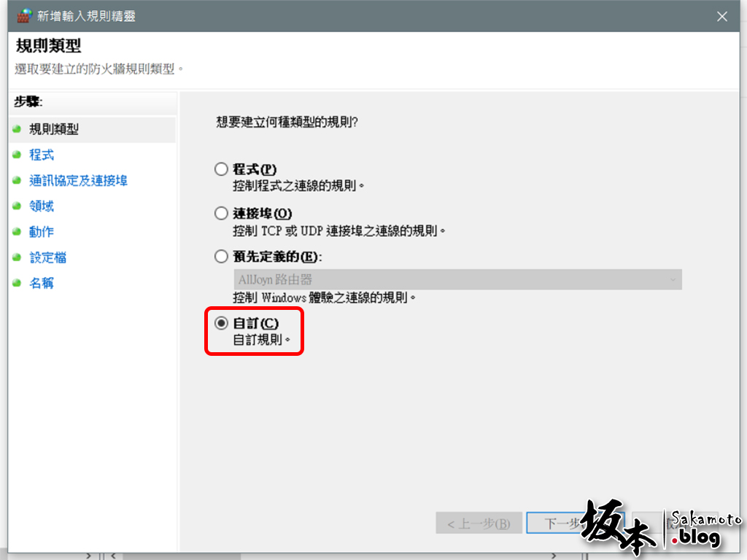Jump to the 設定檔 step
Image resolution: width=747 pixels, height=560 pixels.
[47, 257]
